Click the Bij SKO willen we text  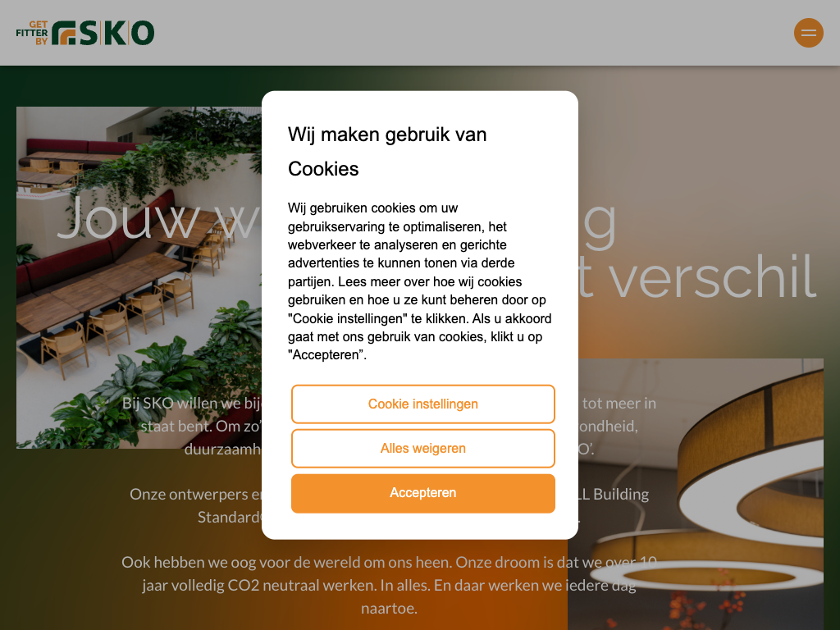190,403
